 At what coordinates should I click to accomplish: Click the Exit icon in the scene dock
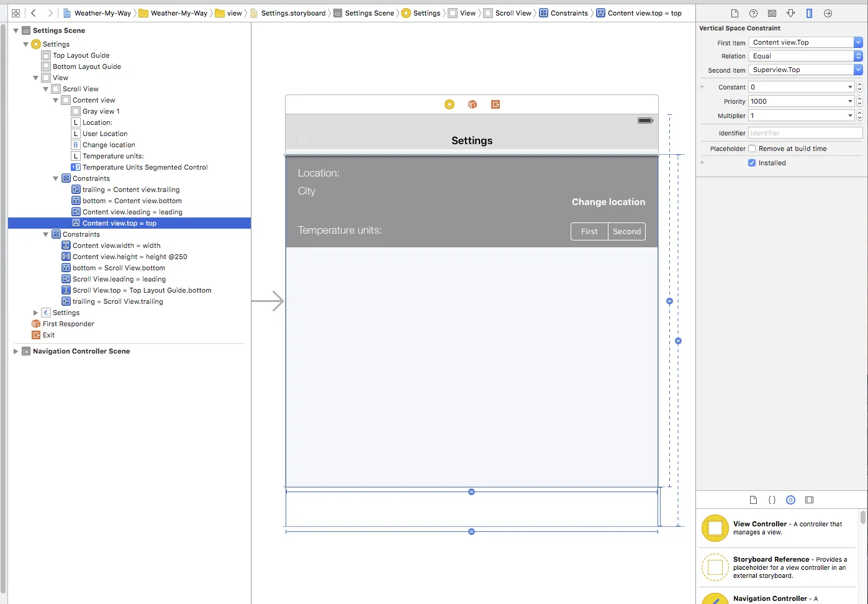pos(495,104)
